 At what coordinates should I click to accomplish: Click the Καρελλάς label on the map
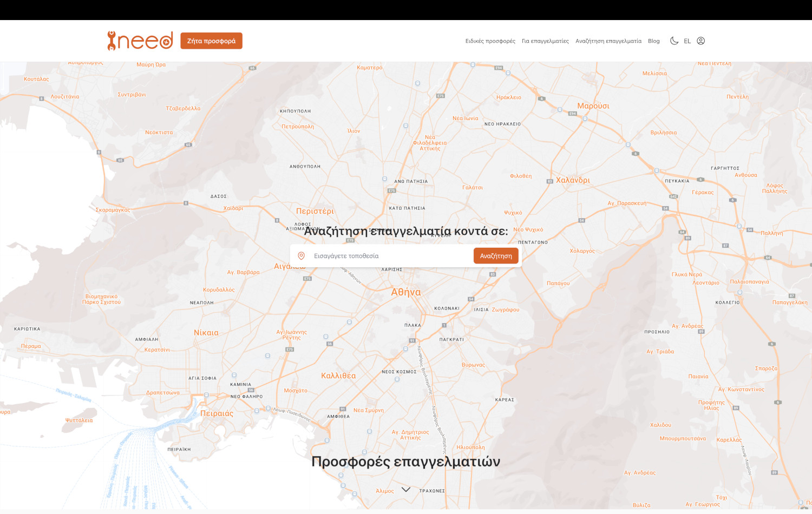(x=729, y=440)
